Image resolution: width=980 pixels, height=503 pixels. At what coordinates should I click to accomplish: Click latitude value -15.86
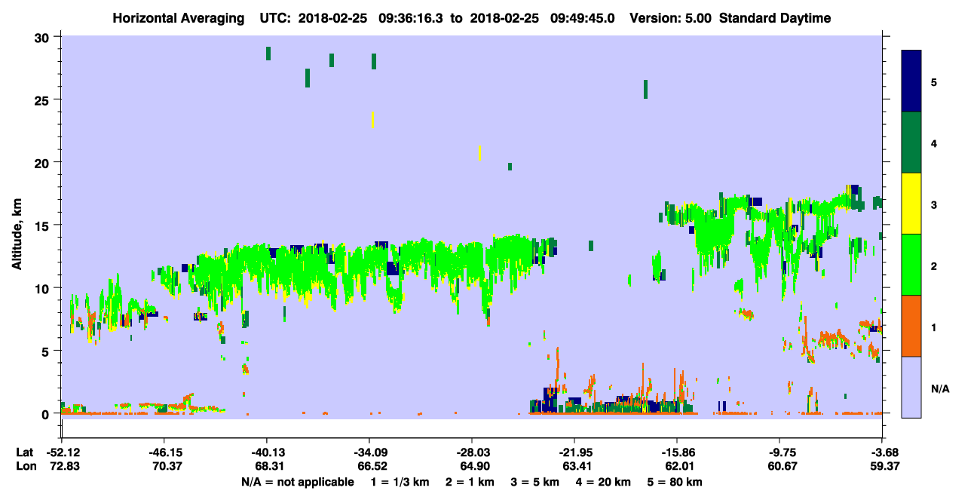[677, 452]
